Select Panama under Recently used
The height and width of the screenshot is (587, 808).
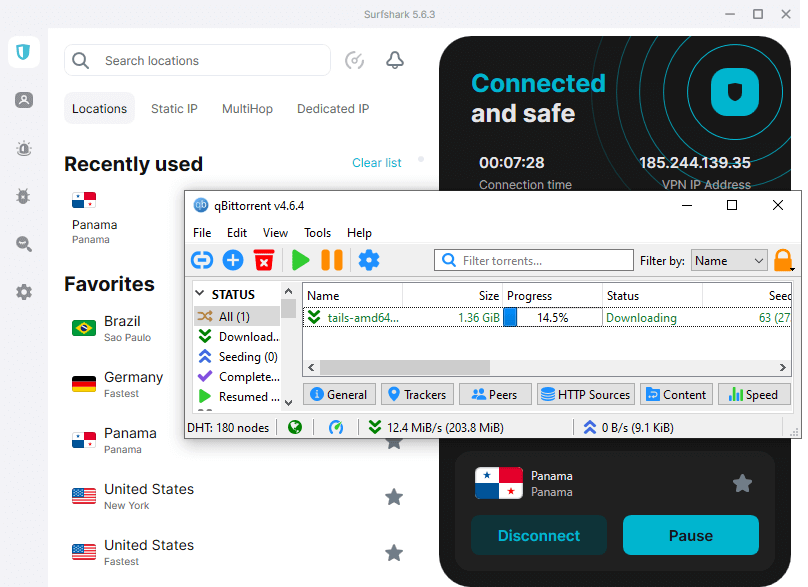[x=95, y=217]
